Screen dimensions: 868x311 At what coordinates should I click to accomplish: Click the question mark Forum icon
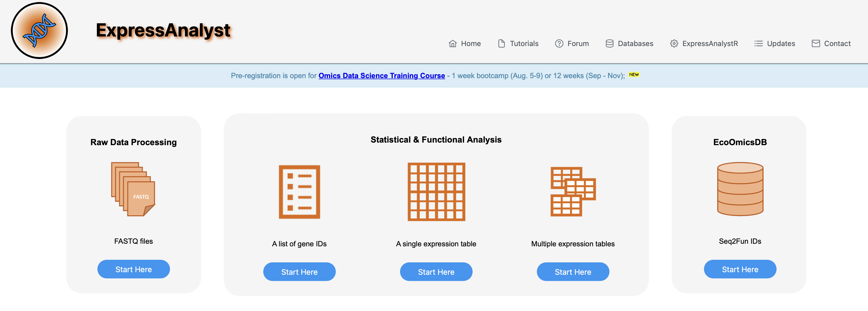559,44
